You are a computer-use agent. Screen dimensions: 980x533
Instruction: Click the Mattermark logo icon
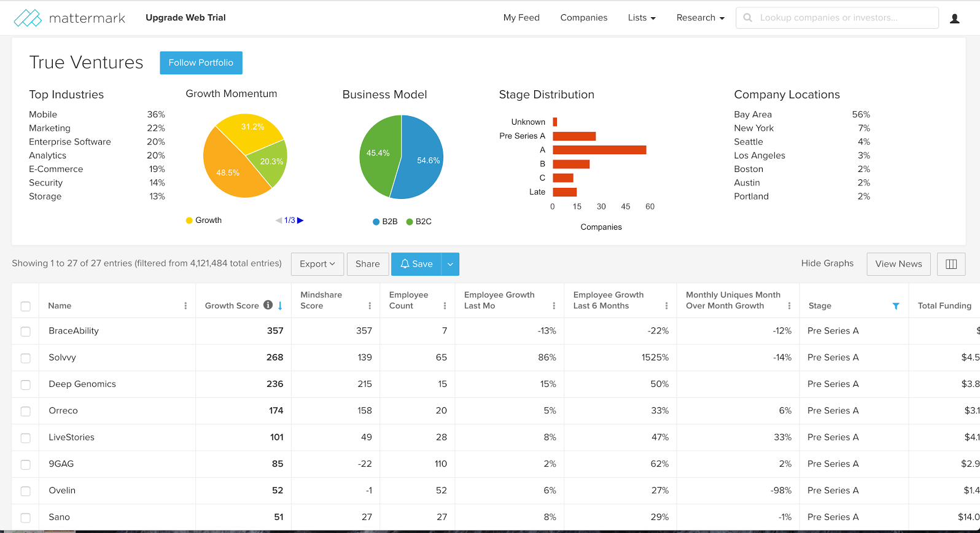[x=28, y=18]
